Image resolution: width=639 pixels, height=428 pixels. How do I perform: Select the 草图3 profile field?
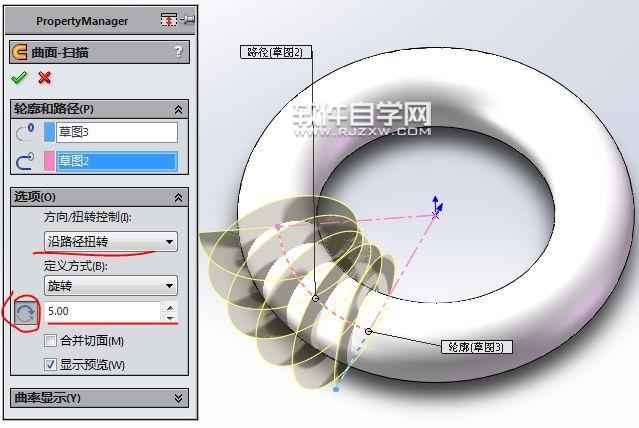[x=117, y=132]
